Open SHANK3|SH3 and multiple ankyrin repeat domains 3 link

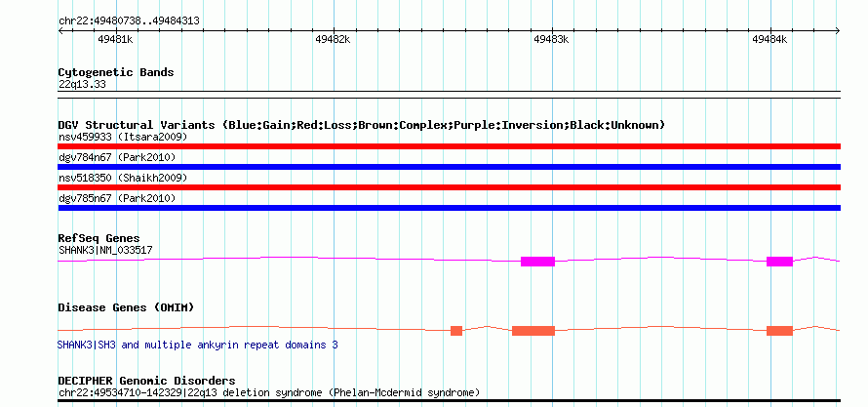198,345
